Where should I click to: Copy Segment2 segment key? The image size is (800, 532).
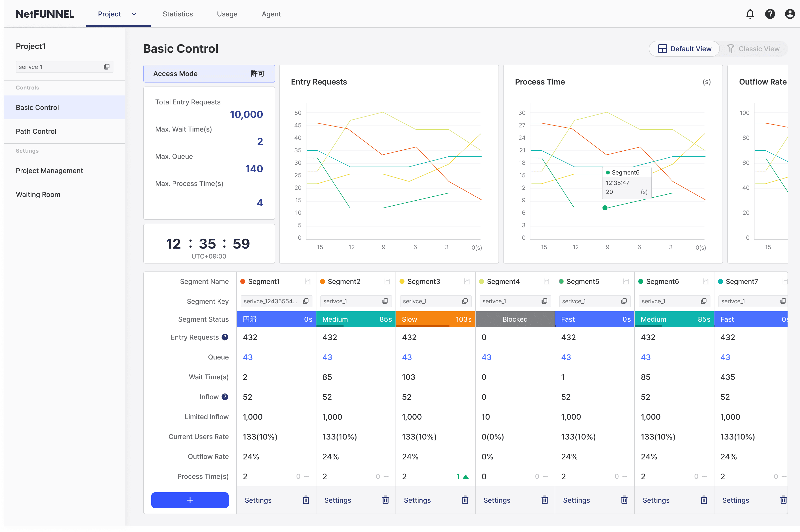(385, 301)
